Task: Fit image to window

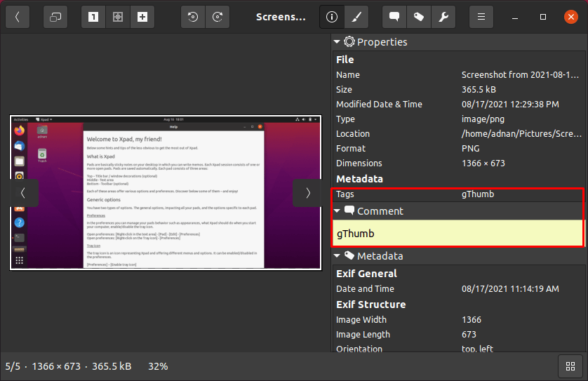Action: coord(118,17)
